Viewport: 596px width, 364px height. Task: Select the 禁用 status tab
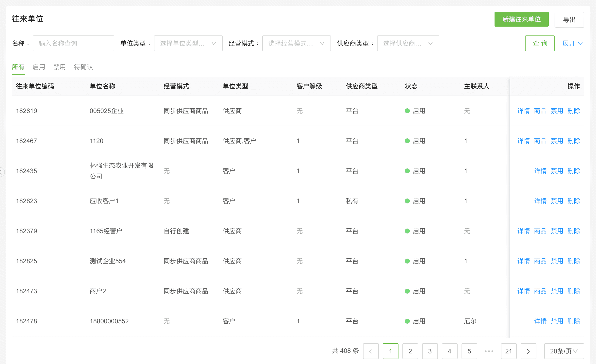click(x=59, y=67)
